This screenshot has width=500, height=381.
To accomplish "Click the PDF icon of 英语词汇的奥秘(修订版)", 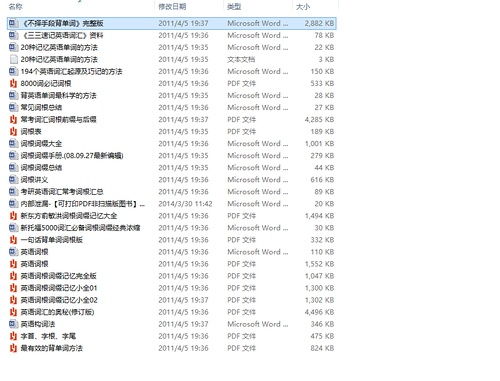I will click(x=13, y=312).
